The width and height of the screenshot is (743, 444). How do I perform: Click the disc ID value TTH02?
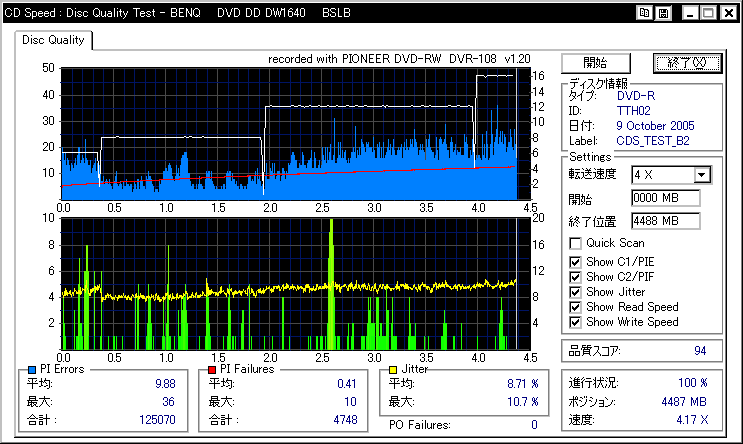(x=633, y=111)
